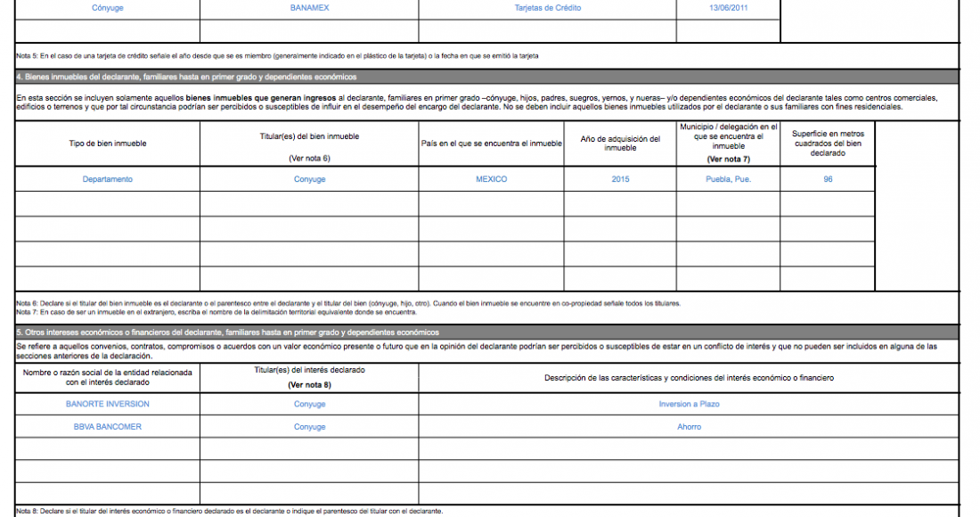Click Conyuge titular in the BBVA BANCOMER row
980x517 pixels.
point(309,427)
